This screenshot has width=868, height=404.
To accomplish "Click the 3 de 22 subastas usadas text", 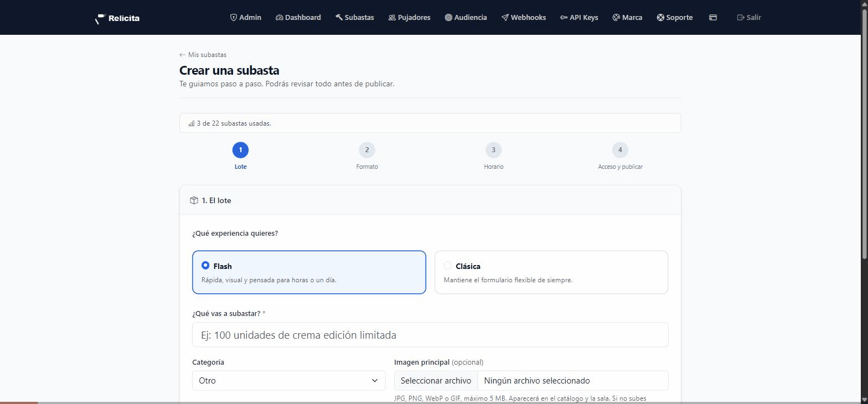I will tap(234, 123).
